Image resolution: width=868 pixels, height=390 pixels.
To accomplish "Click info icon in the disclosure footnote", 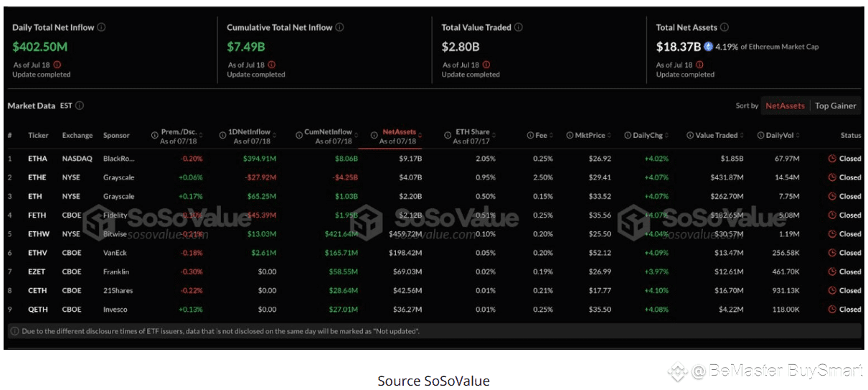I will click(x=14, y=331).
